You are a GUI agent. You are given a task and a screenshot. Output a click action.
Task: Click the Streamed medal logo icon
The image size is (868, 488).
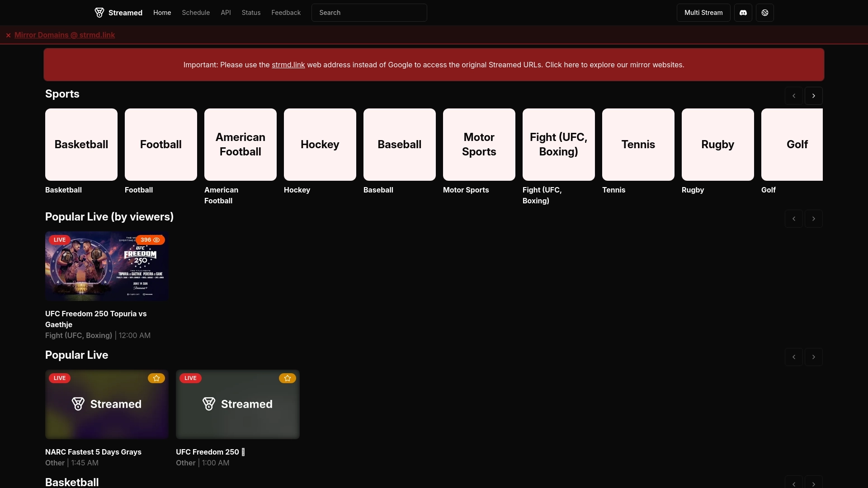pos(99,13)
